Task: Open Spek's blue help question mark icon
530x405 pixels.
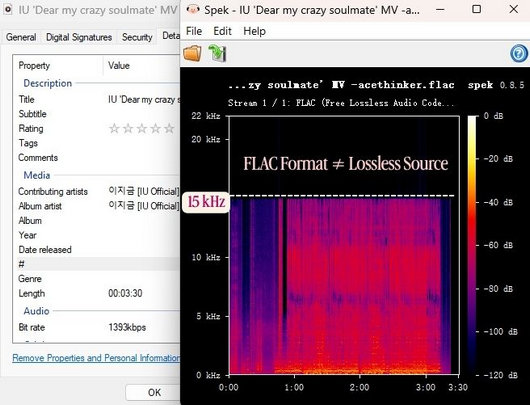Action: click(x=519, y=53)
